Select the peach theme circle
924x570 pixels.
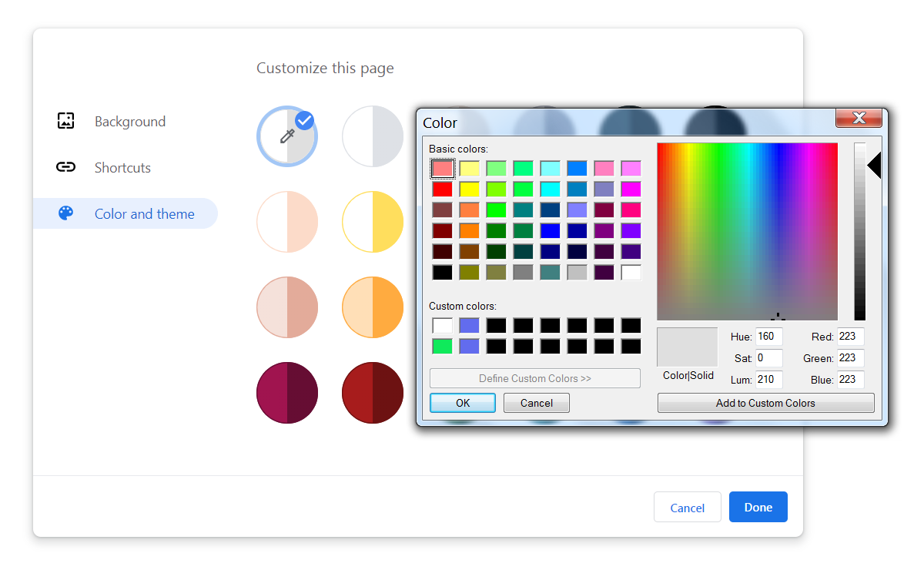point(287,222)
